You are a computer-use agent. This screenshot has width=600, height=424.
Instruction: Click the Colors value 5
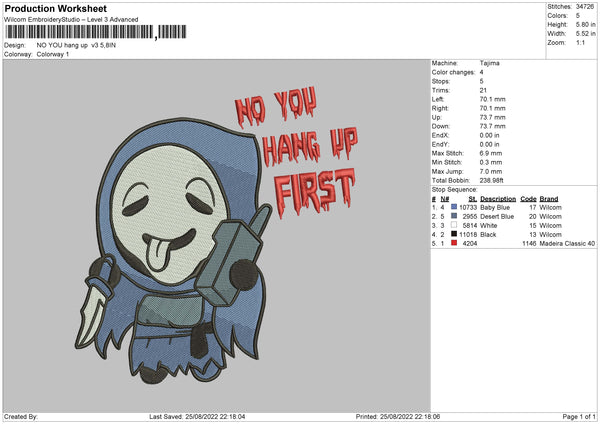[578, 16]
